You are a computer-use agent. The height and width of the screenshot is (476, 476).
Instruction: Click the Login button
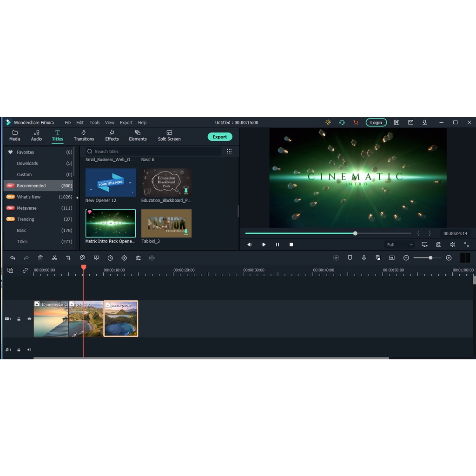[376, 123]
